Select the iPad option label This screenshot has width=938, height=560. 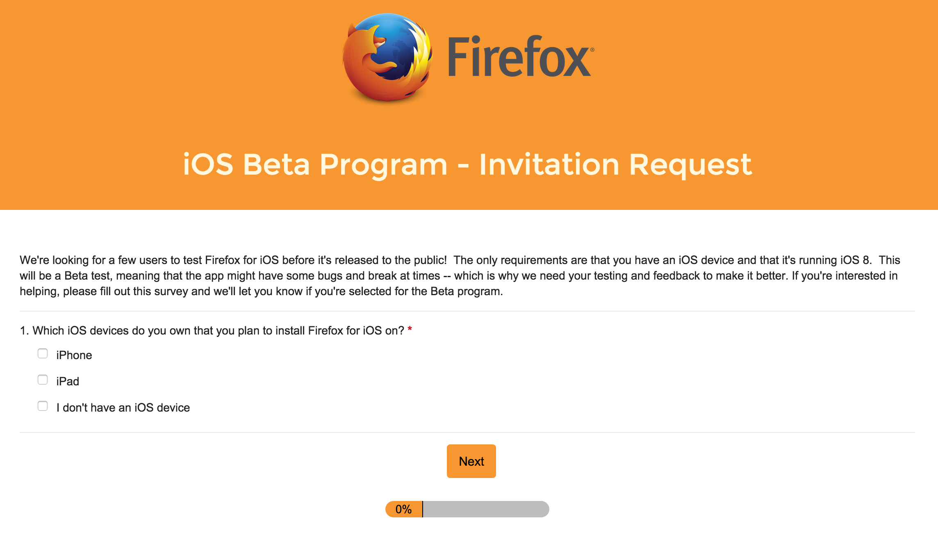pos(68,381)
